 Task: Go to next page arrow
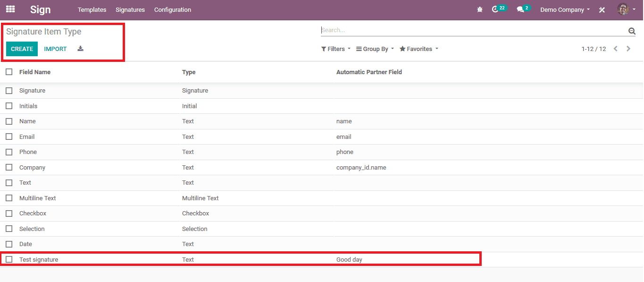pyautogui.click(x=628, y=49)
